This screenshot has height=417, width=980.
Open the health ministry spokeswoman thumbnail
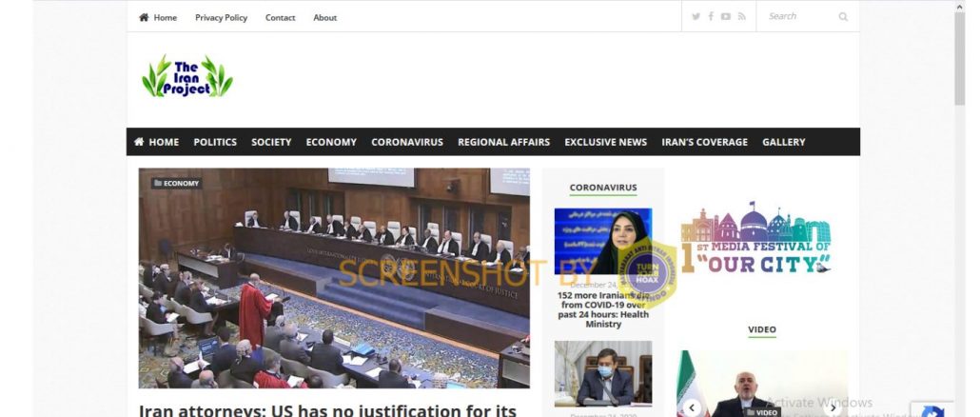603,241
